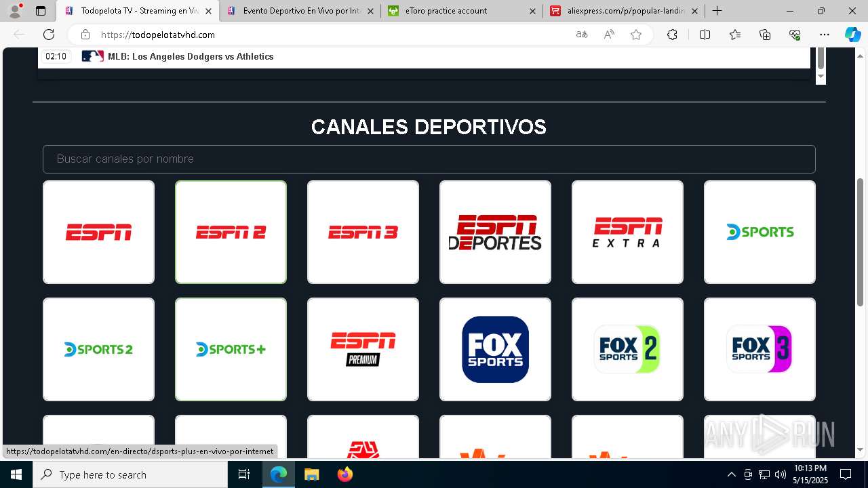Open Task View on taskbar
868x488 pixels.
(x=244, y=474)
